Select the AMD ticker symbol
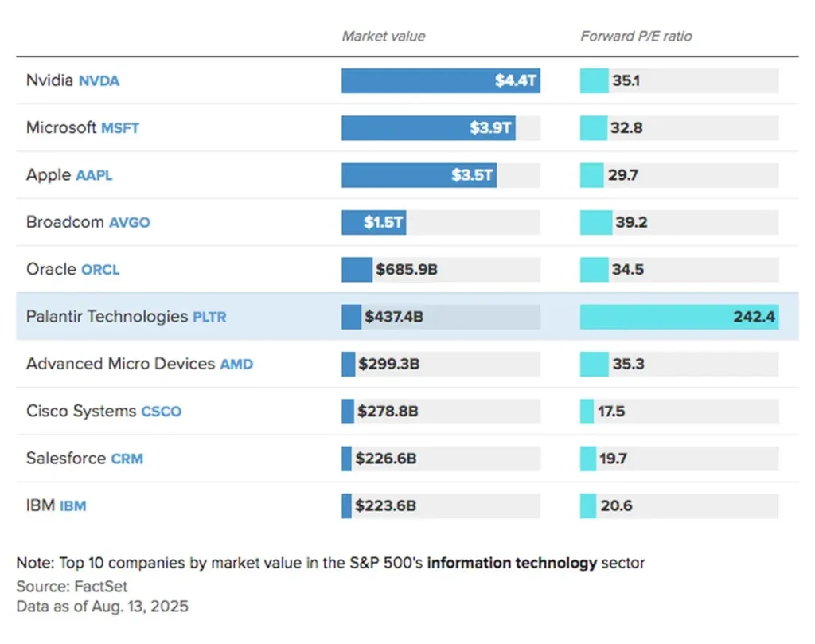815x644 pixels. pyautogui.click(x=236, y=365)
